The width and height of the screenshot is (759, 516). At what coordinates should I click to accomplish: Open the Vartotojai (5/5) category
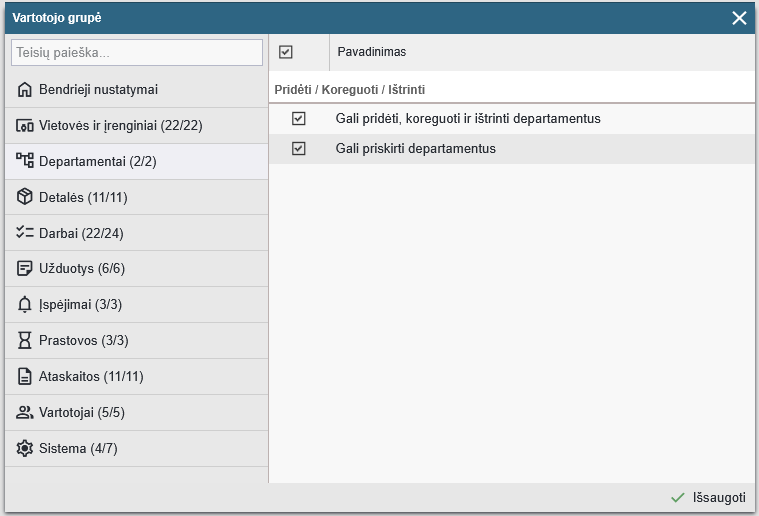(137, 412)
